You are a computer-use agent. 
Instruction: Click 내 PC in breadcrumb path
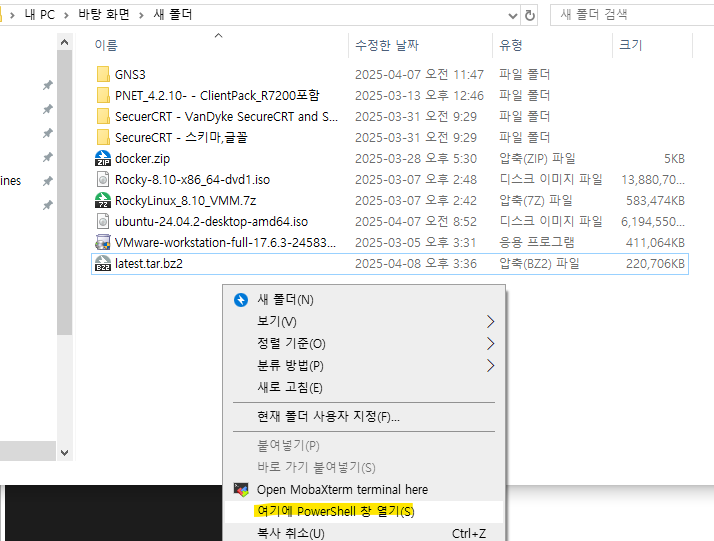click(x=40, y=15)
